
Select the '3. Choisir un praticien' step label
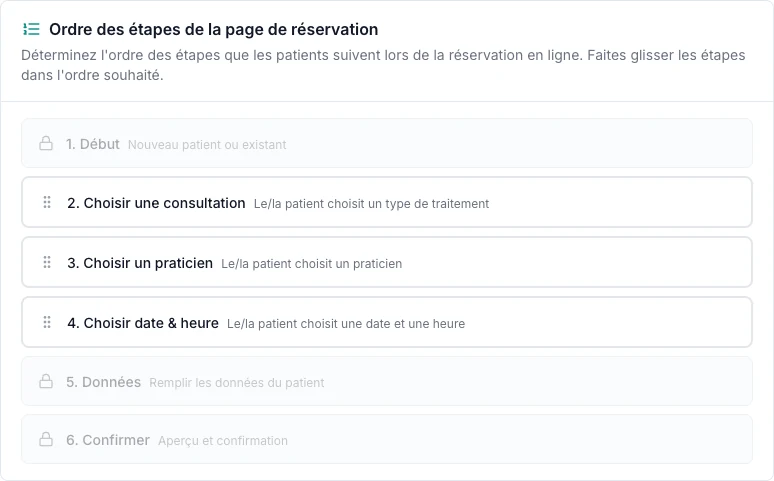(140, 263)
